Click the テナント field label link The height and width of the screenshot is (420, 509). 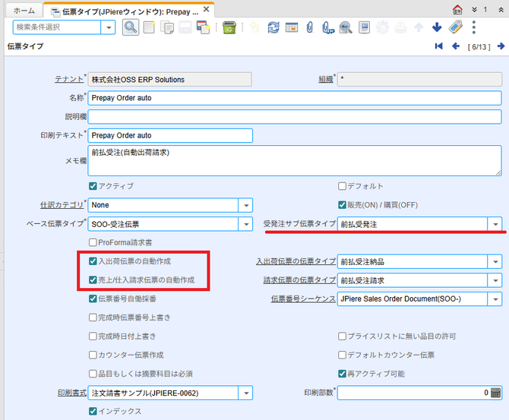(69, 79)
